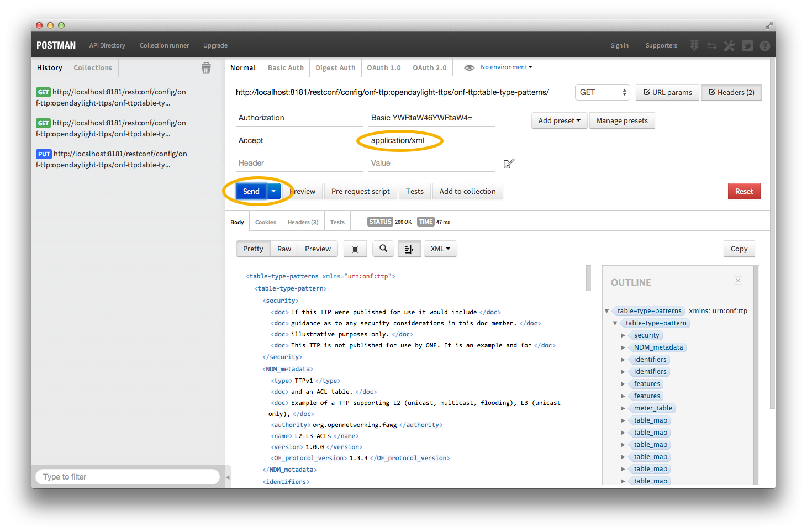Click the response body vertical scrollbar
The image size is (807, 532).
[589, 278]
